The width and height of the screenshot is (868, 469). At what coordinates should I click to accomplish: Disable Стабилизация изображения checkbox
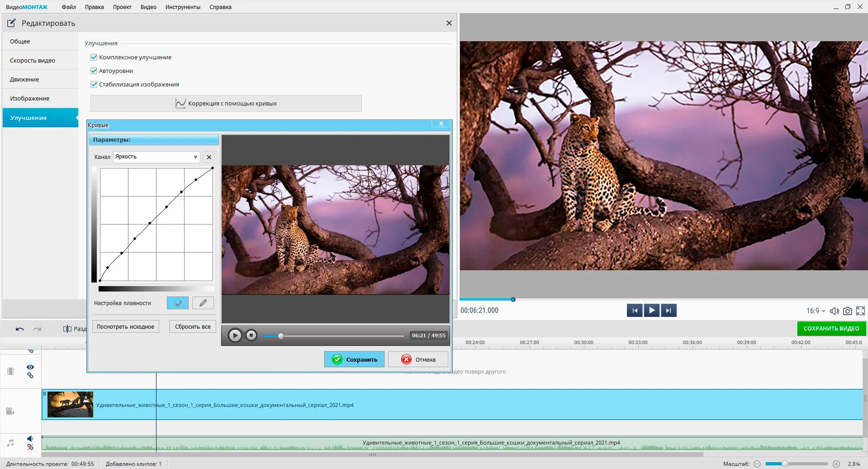[94, 85]
